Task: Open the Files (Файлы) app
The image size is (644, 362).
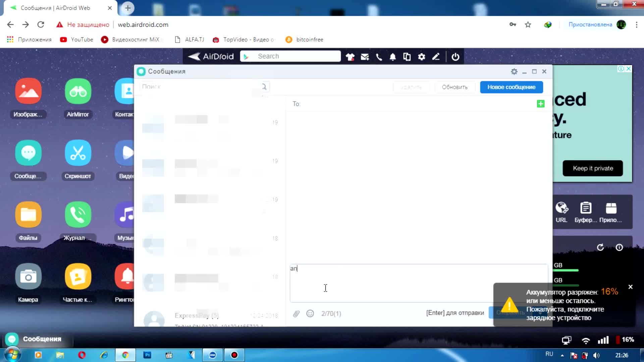Action: (x=28, y=215)
